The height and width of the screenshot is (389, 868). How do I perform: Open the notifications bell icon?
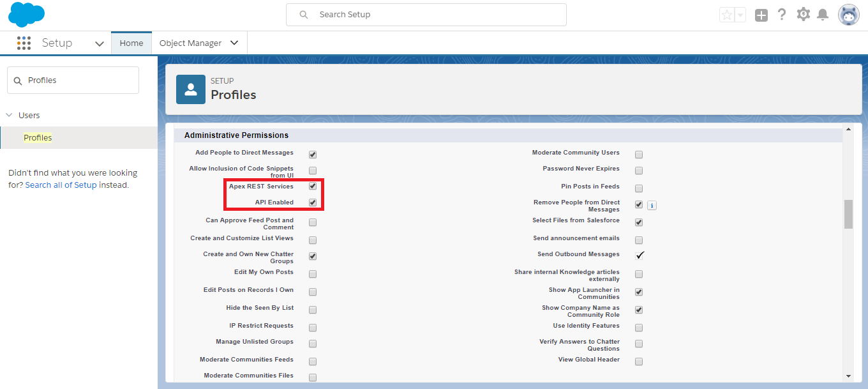click(x=823, y=14)
